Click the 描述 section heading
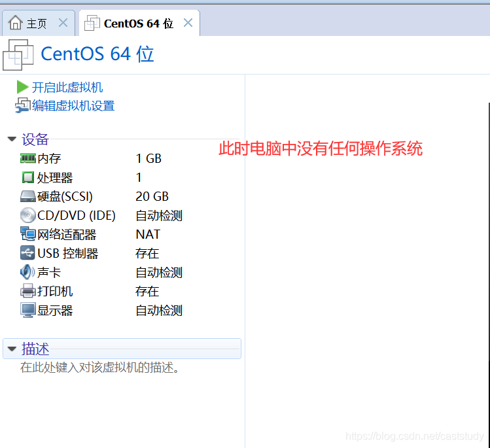 pyautogui.click(x=35, y=349)
